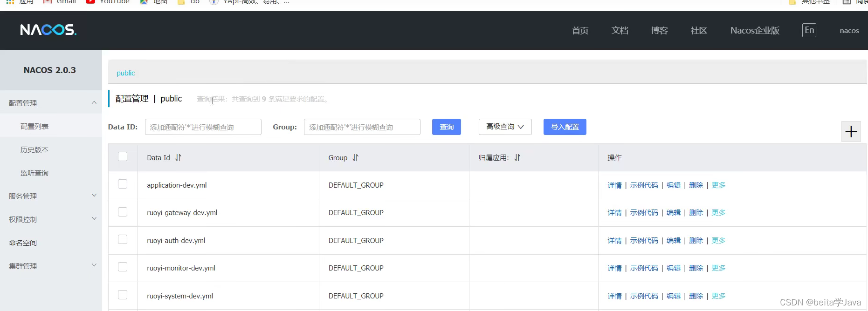Toggle the select-all checkbox in table header
The height and width of the screenshot is (311, 868).
[123, 156]
